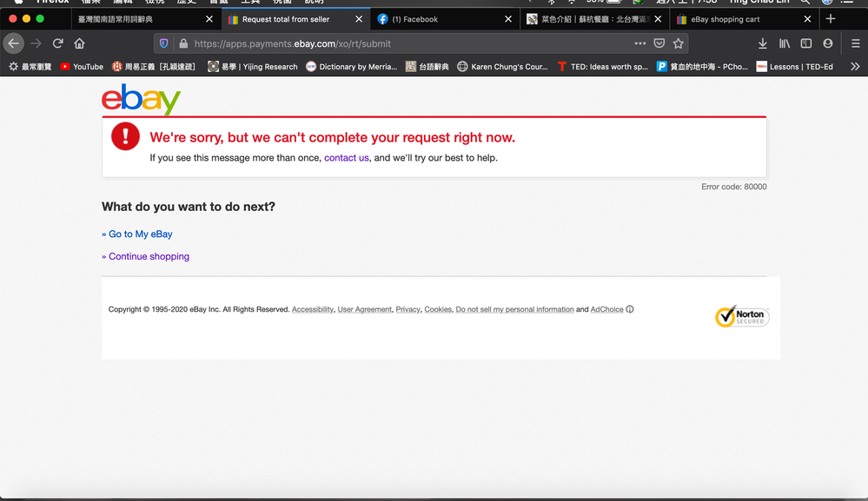Open the 最常瀏覽 bookmarks folder
Image resolution: width=868 pixels, height=501 pixels.
[30, 67]
